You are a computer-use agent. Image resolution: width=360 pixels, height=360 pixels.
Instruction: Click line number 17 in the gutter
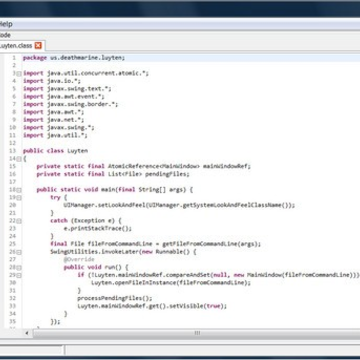point(13,182)
